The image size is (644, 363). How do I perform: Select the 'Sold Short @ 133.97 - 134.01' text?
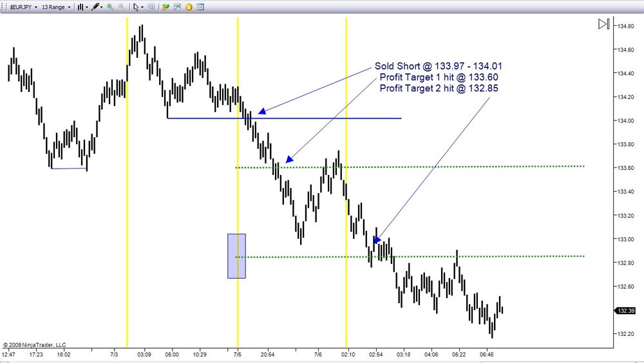[438, 66]
